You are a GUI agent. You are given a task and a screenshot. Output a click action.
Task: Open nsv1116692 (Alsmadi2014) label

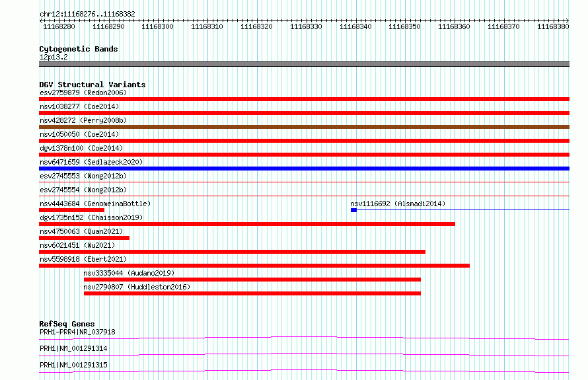(398, 204)
